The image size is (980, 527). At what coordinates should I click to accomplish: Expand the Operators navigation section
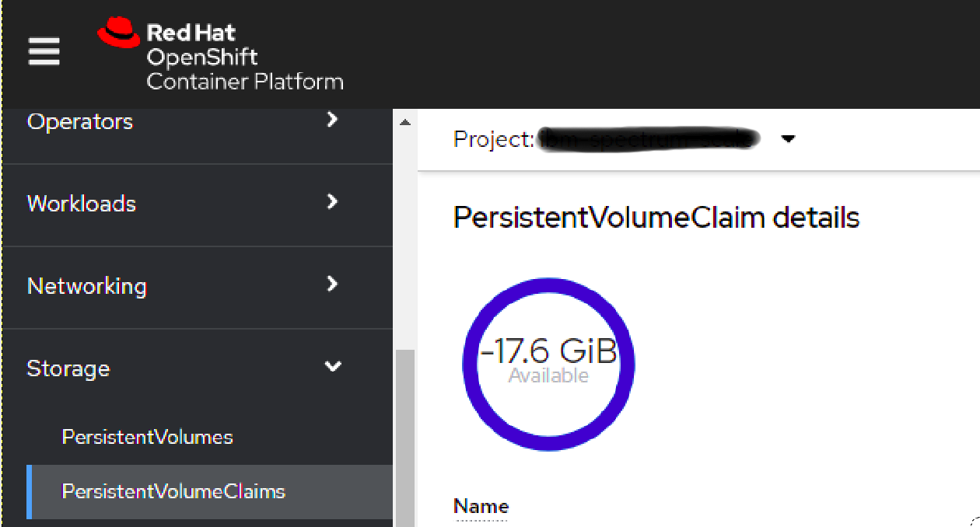(80, 121)
